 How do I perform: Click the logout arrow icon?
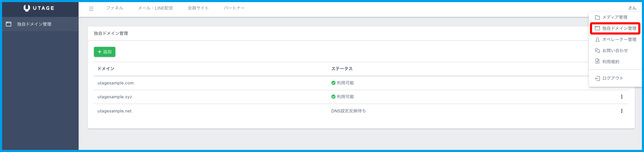(x=597, y=78)
